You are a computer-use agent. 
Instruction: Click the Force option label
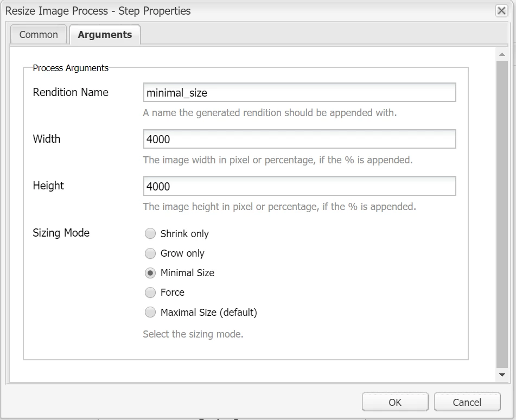pyautogui.click(x=173, y=292)
